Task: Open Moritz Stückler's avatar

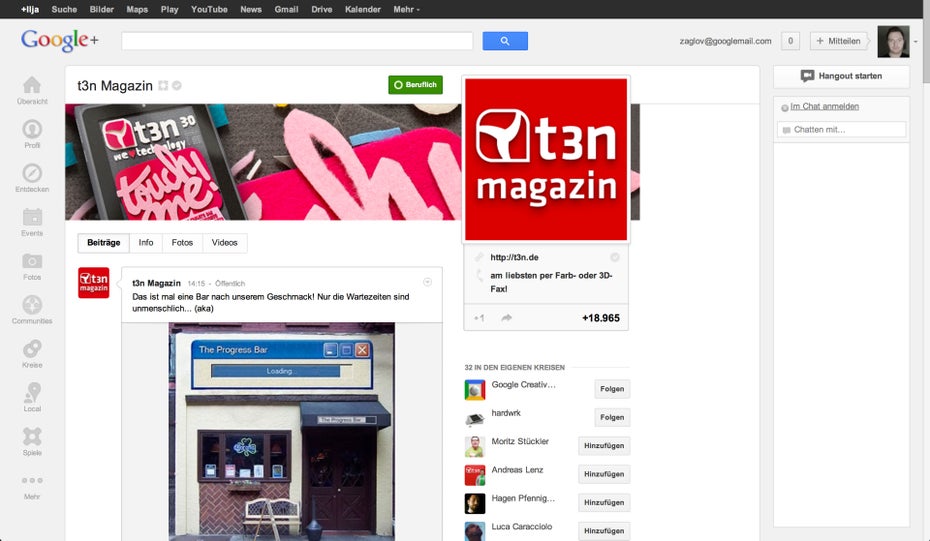Action: (x=474, y=447)
